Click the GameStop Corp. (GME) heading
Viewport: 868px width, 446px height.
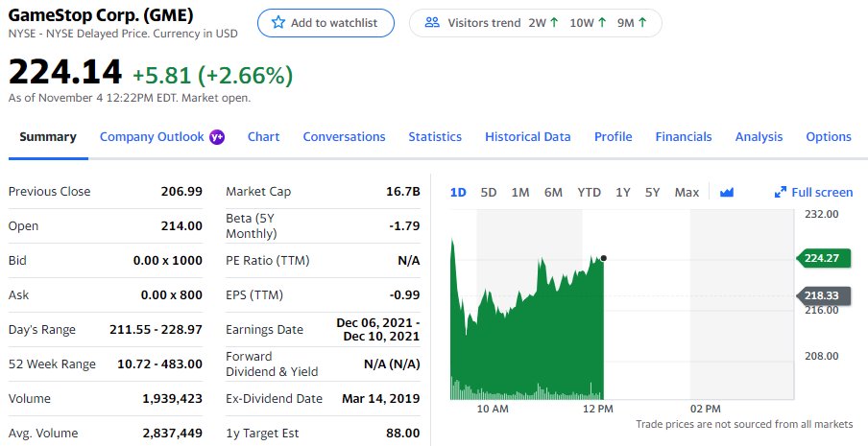point(101,15)
